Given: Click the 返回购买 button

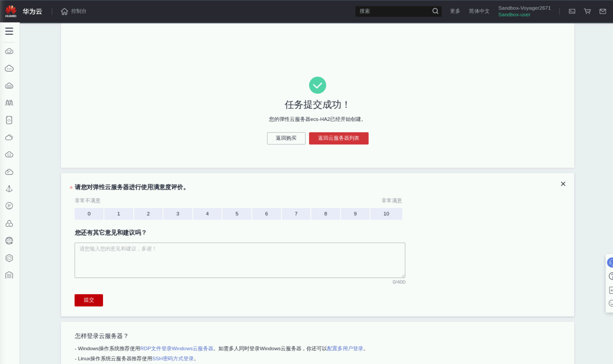Looking at the screenshot, I should pyautogui.click(x=286, y=138).
